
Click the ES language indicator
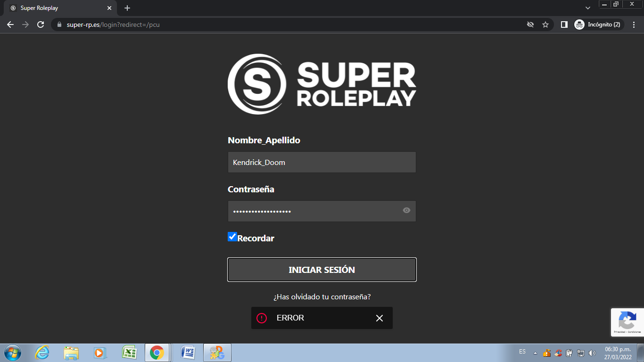(522, 352)
